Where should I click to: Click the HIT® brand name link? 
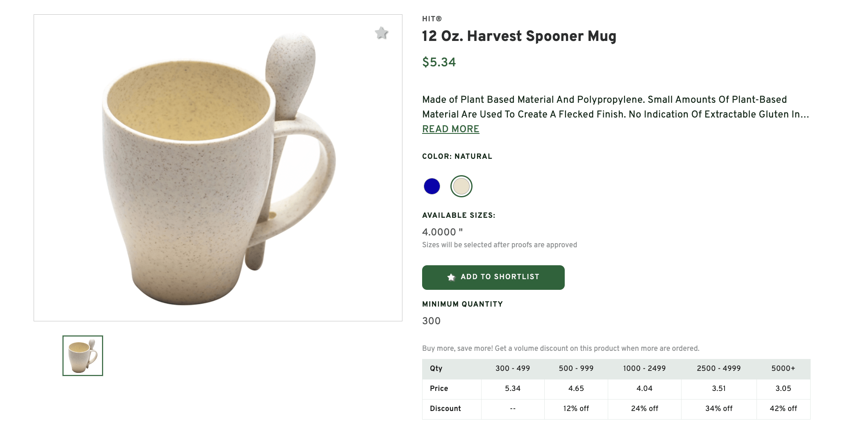click(432, 18)
